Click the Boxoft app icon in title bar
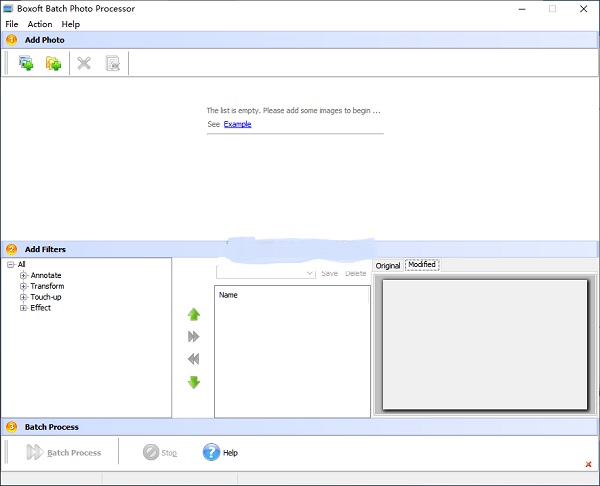 click(8, 8)
